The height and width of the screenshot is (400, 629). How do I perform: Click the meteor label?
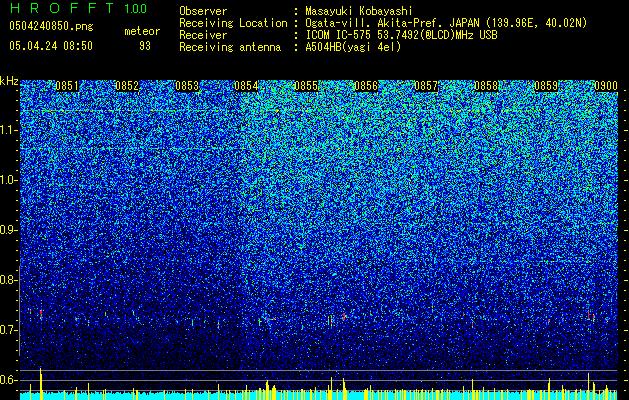(x=142, y=31)
